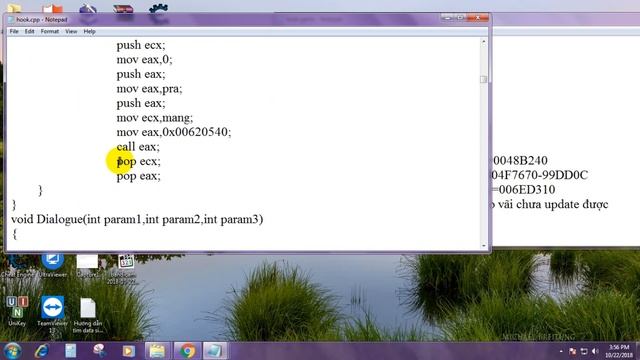640x360 pixels.
Task: Open the pinned notepad document taskbar icon
Action: 71,351
